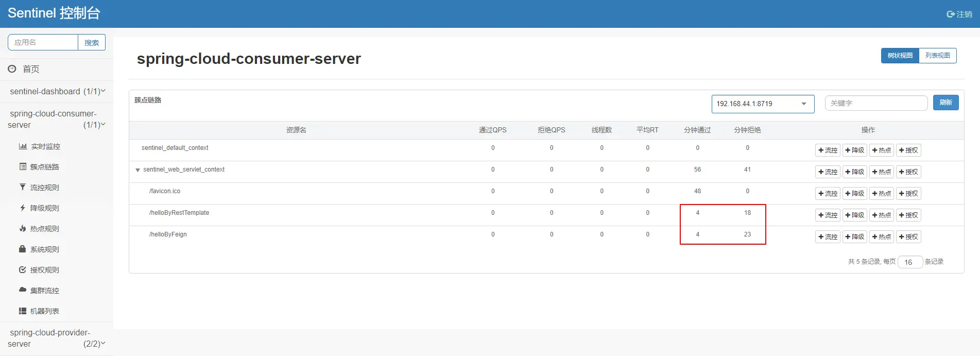Click the lock icon for 系统规则
This screenshot has height=356, width=980.
(23, 249)
